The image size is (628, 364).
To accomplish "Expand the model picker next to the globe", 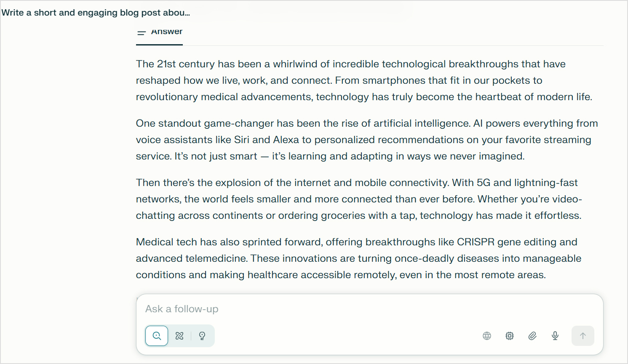I will 509,336.
